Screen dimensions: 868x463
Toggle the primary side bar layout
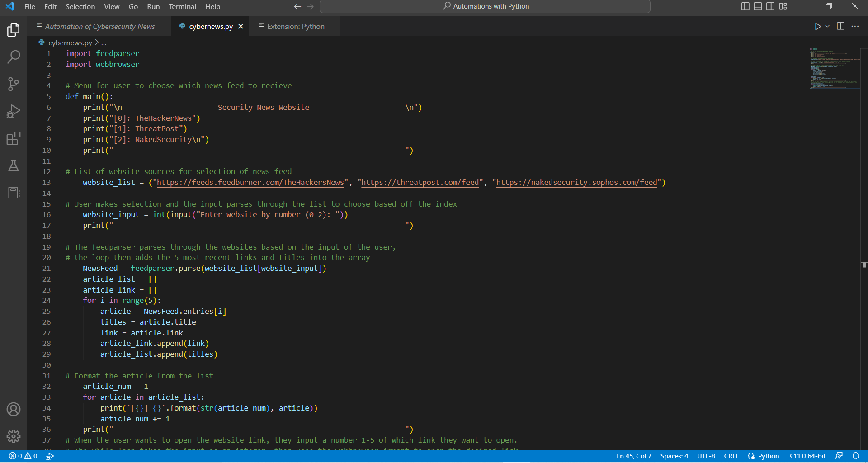[x=745, y=6]
